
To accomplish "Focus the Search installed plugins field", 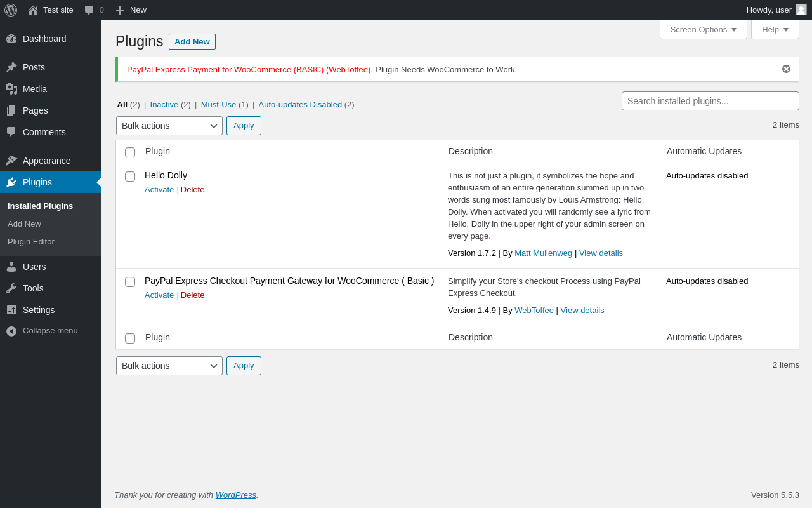I will pos(710,101).
